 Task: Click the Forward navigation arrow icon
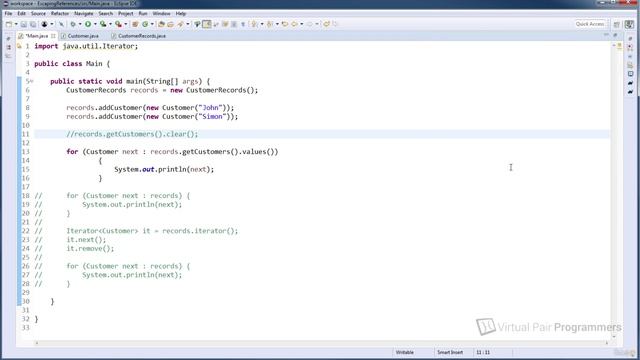coord(309,24)
